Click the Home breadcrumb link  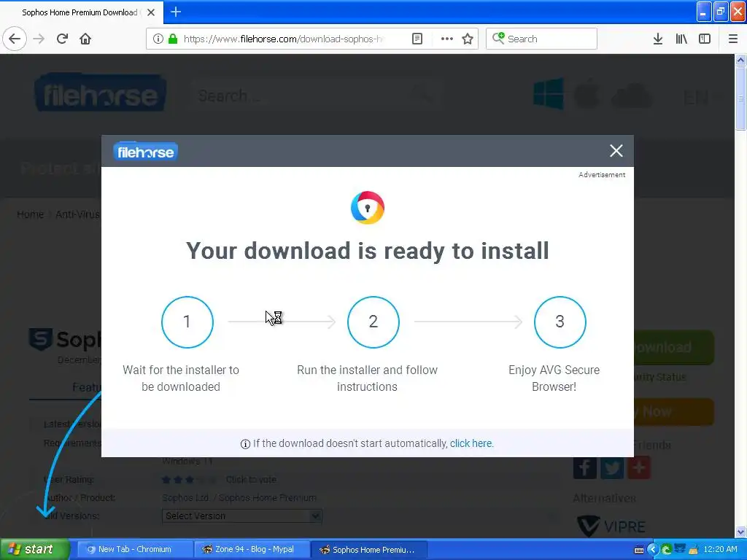click(30, 214)
